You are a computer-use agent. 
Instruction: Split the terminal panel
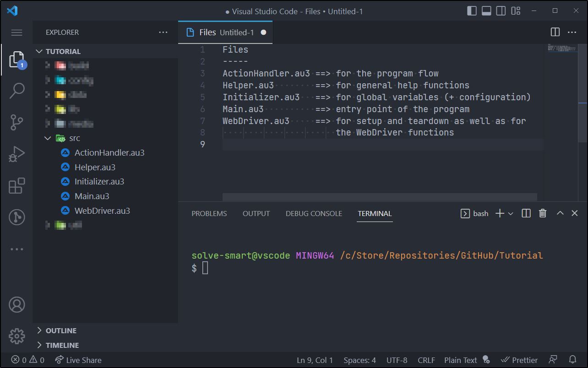tap(526, 213)
